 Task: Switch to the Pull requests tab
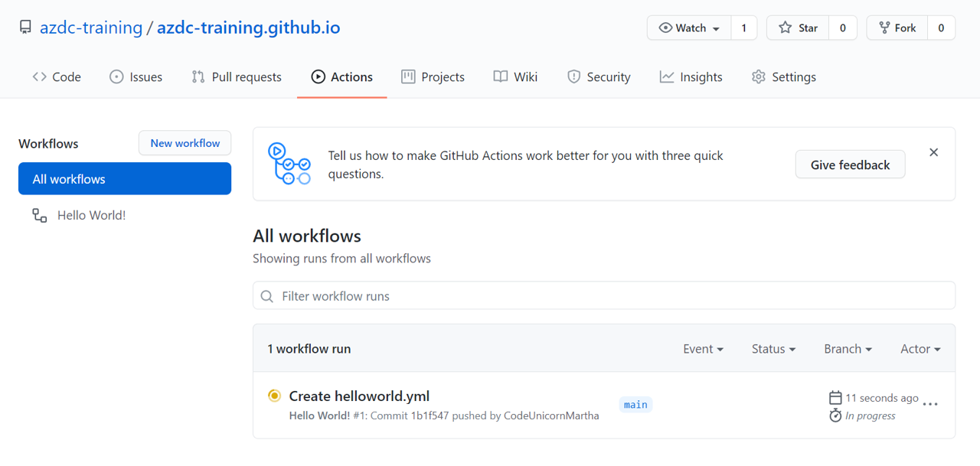237,77
